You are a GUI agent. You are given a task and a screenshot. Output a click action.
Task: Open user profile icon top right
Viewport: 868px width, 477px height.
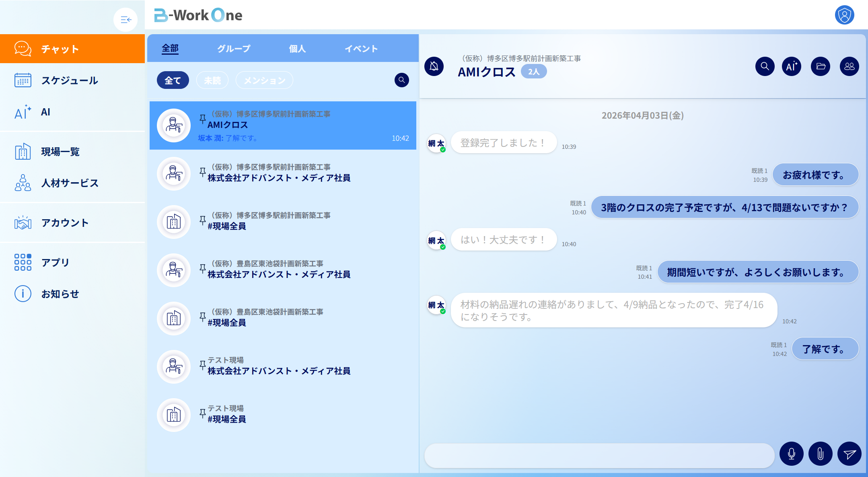[844, 15]
